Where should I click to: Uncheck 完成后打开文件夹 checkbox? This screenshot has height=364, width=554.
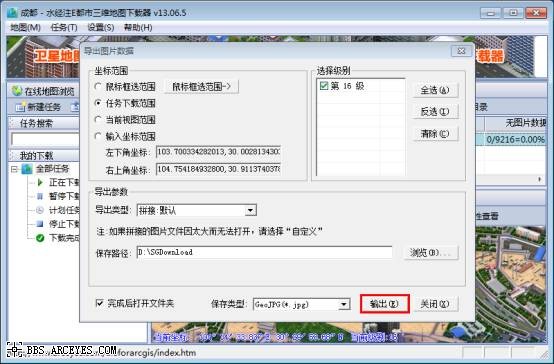(x=100, y=303)
